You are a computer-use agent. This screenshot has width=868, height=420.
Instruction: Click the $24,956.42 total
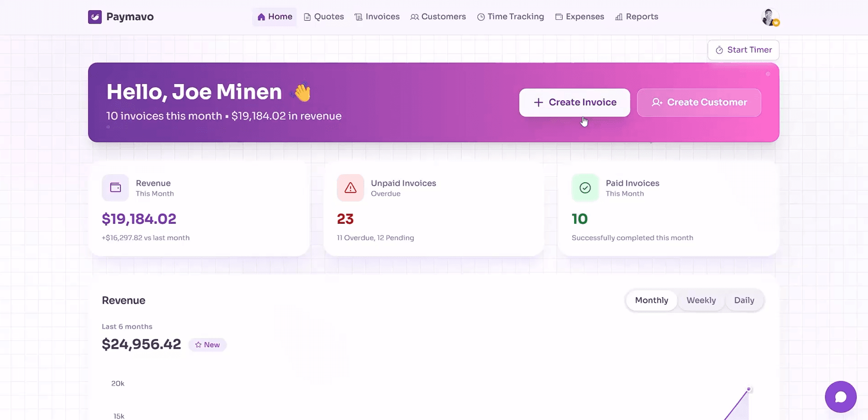click(142, 344)
